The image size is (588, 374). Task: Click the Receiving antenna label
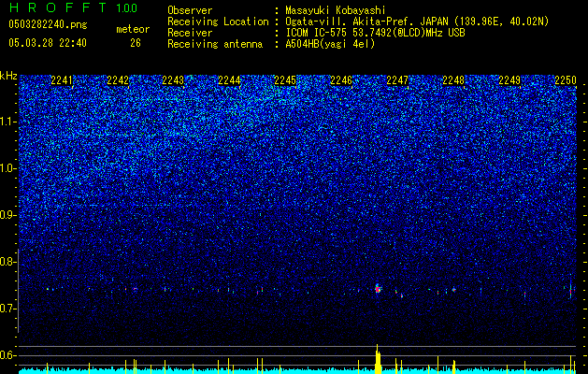pyautogui.click(x=215, y=44)
